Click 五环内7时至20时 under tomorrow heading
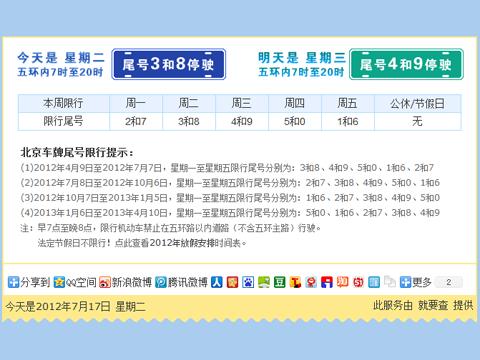Viewport: 480px width, 360px height. pyautogui.click(x=301, y=72)
